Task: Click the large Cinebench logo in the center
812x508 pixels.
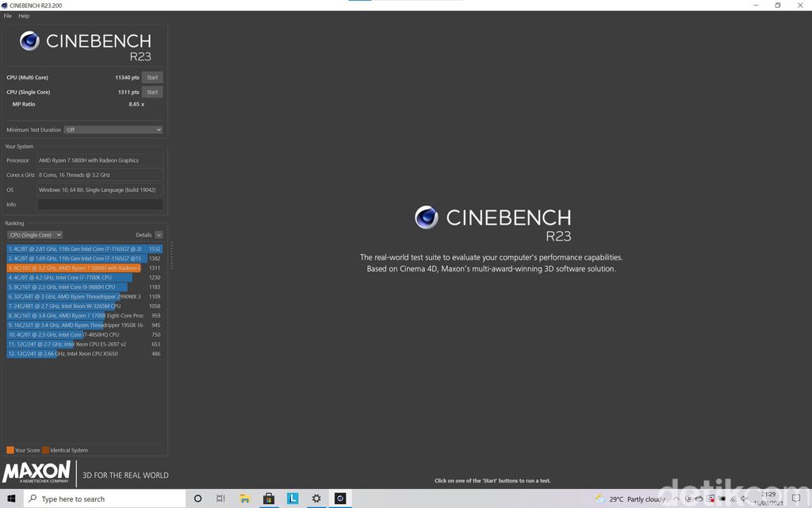Action: (x=492, y=223)
